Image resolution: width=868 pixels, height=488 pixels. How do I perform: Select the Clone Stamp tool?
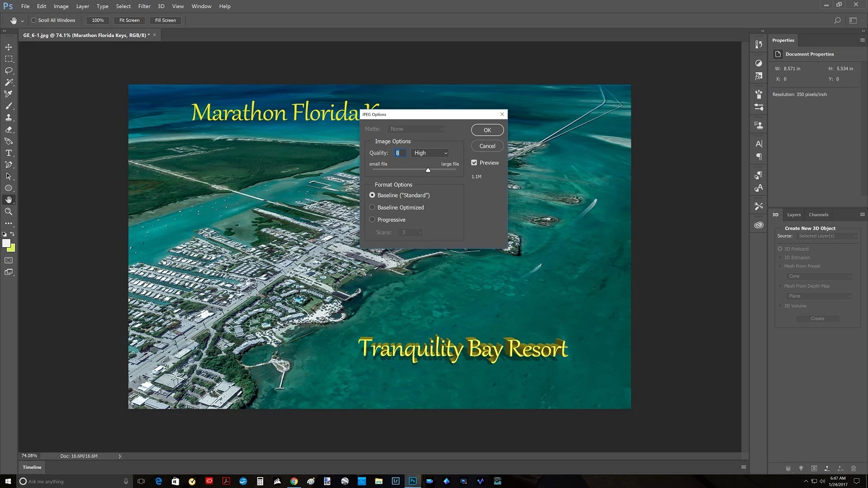pos(9,118)
